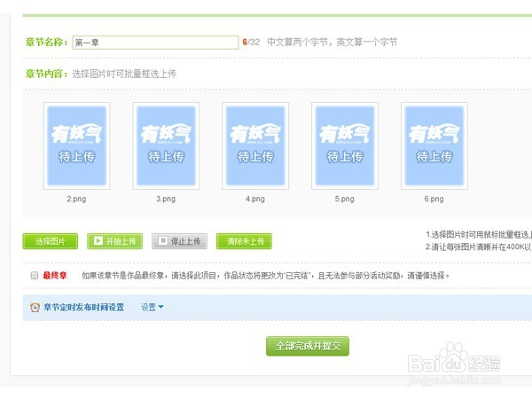Click the 章节定时发布时间设置 heading text

pos(84,308)
